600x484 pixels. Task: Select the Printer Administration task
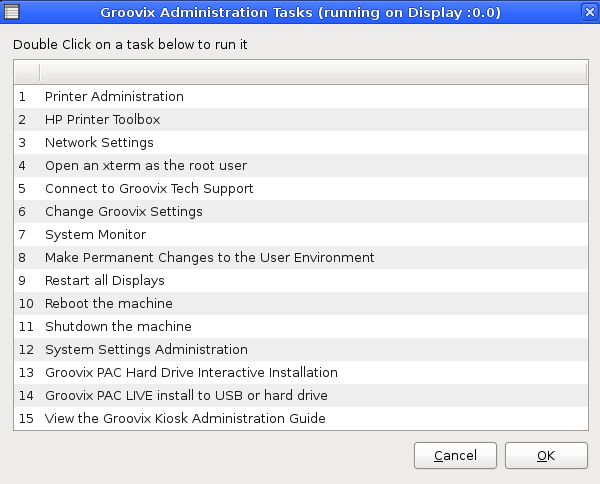pos(114,97)
